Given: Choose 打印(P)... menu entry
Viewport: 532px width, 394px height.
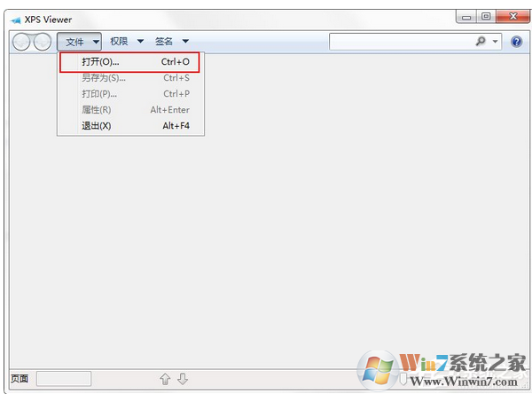Looking at the screenshot, I should (131, 94).
